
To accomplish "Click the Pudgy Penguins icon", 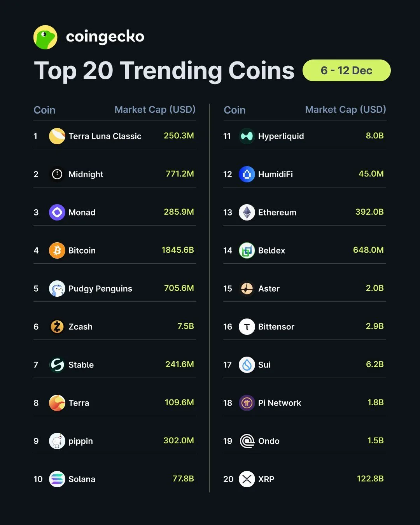I will (x=57, y=289).
